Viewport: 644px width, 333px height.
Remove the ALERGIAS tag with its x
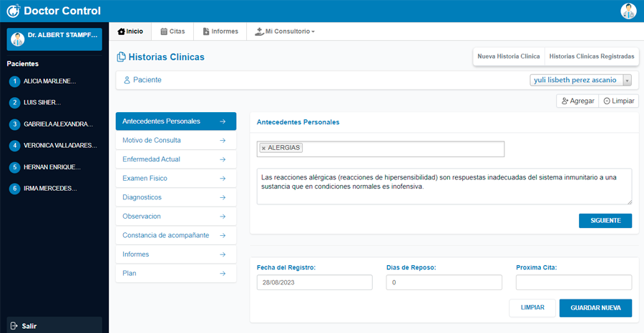pos(263,148)
